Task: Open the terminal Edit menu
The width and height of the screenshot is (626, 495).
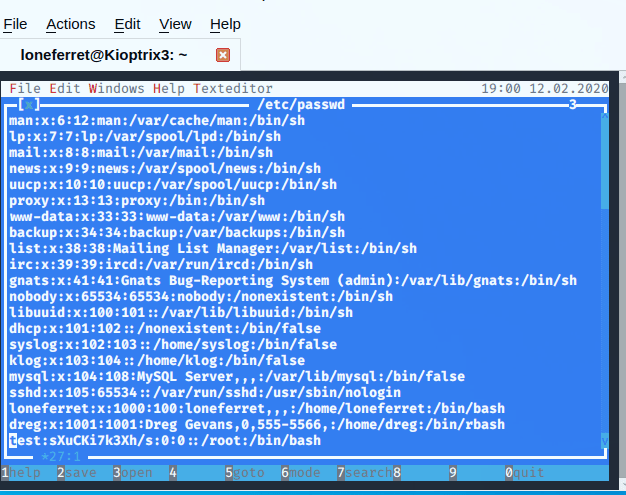Action: click(127, 24)
